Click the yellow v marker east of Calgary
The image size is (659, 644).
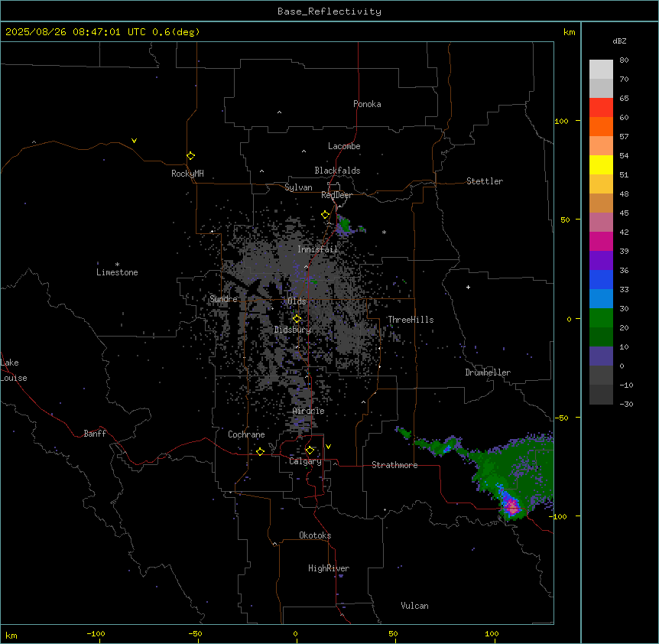(x=328, y=447)
